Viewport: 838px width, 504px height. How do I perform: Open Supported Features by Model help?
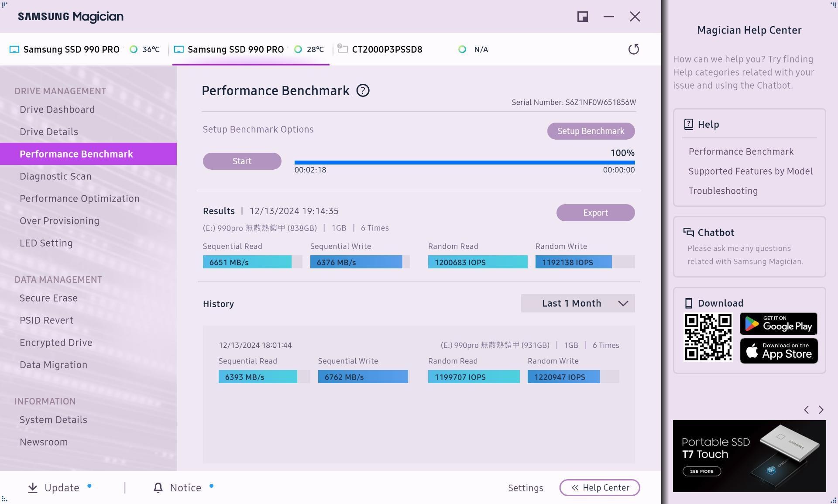click(751, 171)
